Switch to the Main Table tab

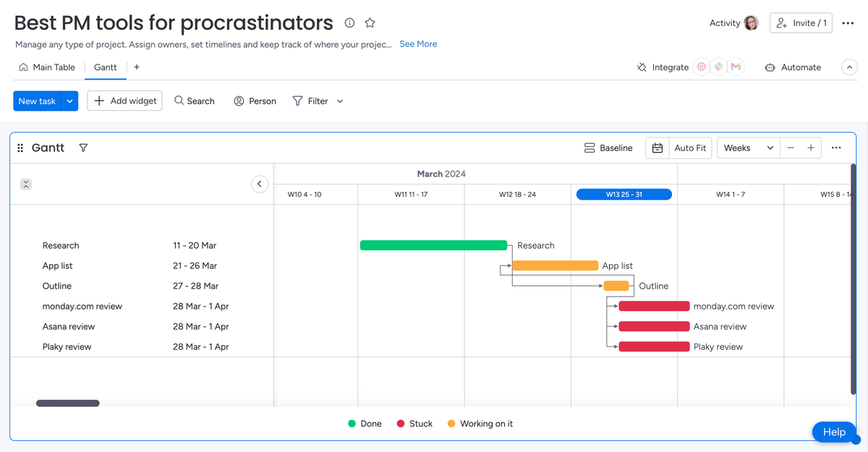(47, 67)
